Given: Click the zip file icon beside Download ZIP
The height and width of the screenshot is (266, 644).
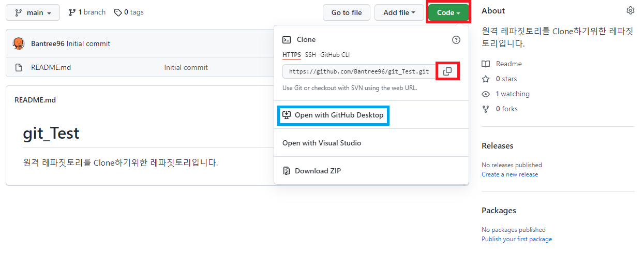Looking at the screenshot, I should coord(287,171).
